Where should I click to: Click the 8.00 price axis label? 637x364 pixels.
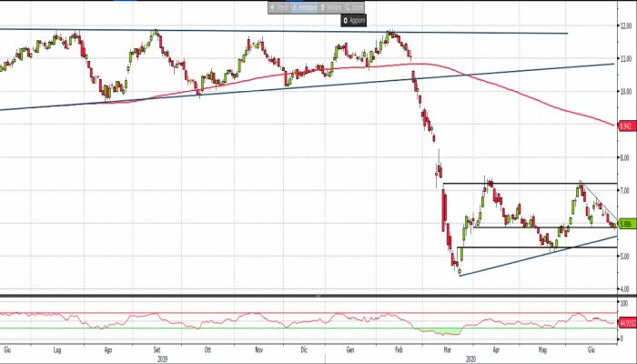pos(626,157)
